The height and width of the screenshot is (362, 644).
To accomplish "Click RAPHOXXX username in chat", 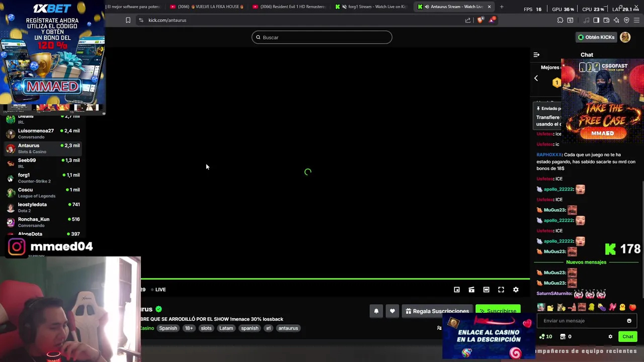I will [x=549, y=155].
